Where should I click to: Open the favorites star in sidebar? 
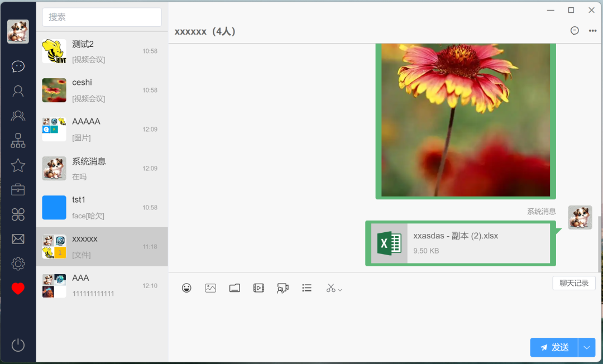[x=18, y=165]
